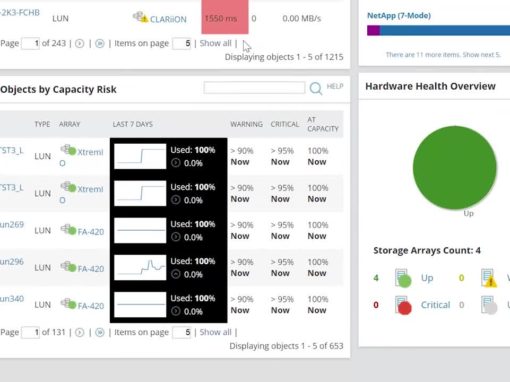510x382 pixels.
Task: Click the search input in Objects by Capacity Risk
Action: click(254, 88)
